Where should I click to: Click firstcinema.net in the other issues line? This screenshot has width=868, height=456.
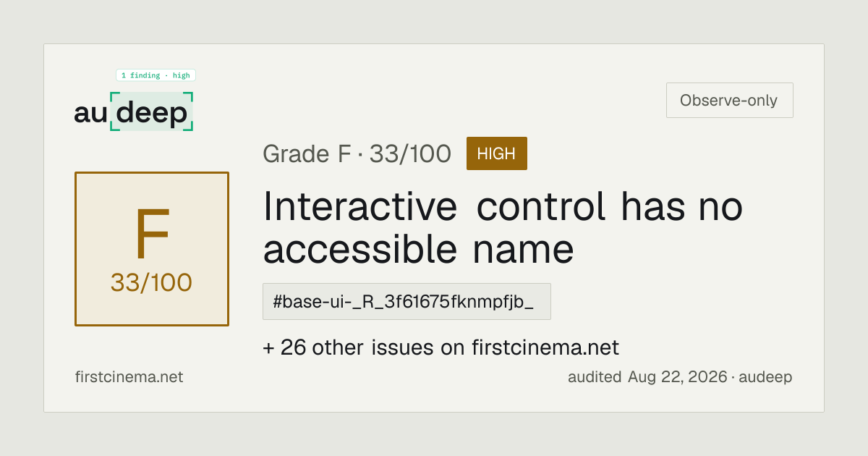pos(545,347)
